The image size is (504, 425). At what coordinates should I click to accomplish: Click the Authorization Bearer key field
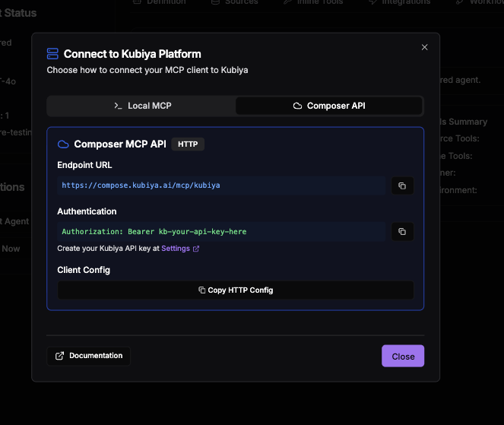(x=221, y=231)
